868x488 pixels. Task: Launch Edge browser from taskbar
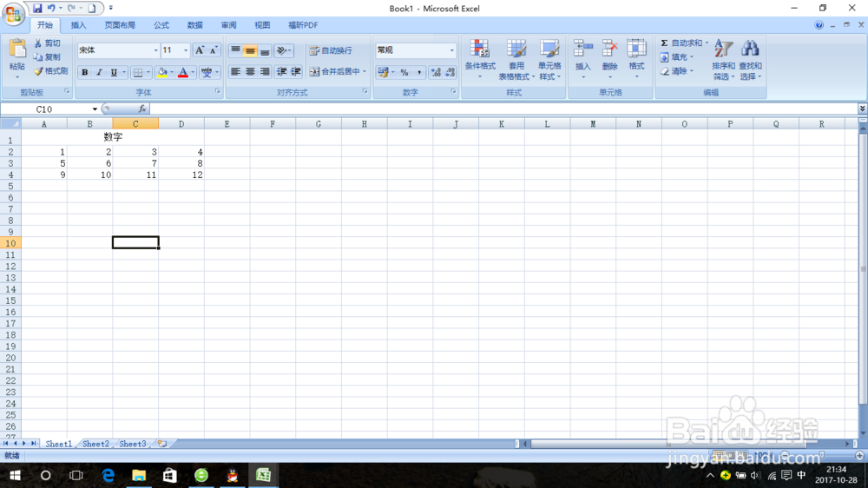click(x=108, y=475)
